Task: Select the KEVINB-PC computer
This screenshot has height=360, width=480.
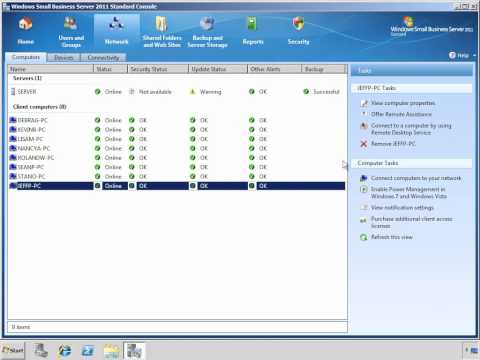Action: pyautogui.click(x=177, y=129)
